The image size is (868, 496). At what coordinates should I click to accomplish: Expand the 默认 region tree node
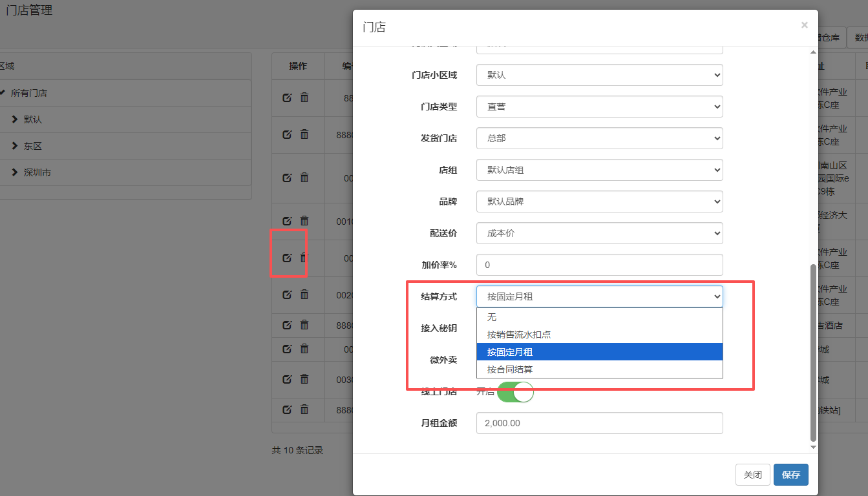(15, 119)
